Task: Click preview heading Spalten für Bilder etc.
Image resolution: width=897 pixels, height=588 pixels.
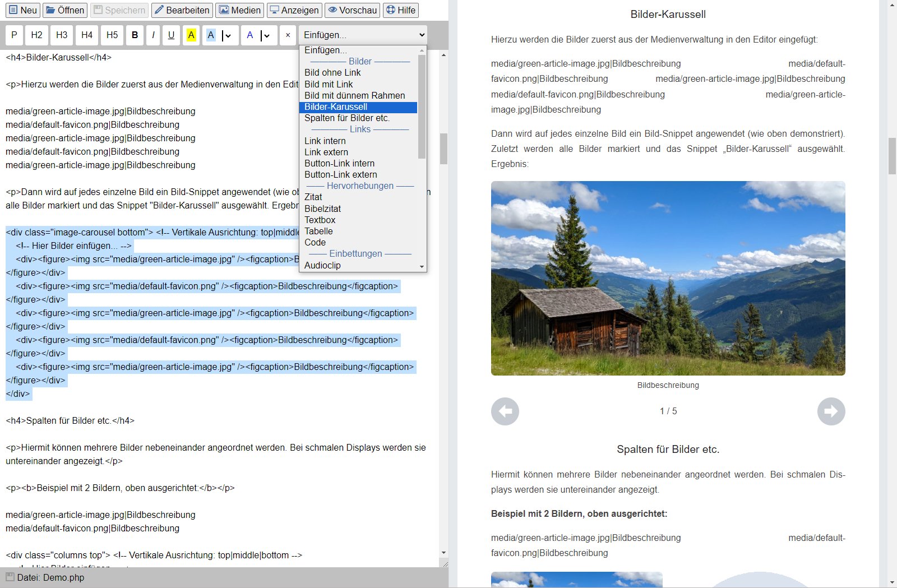Action: pyautogui.click(x=668, y=449)
